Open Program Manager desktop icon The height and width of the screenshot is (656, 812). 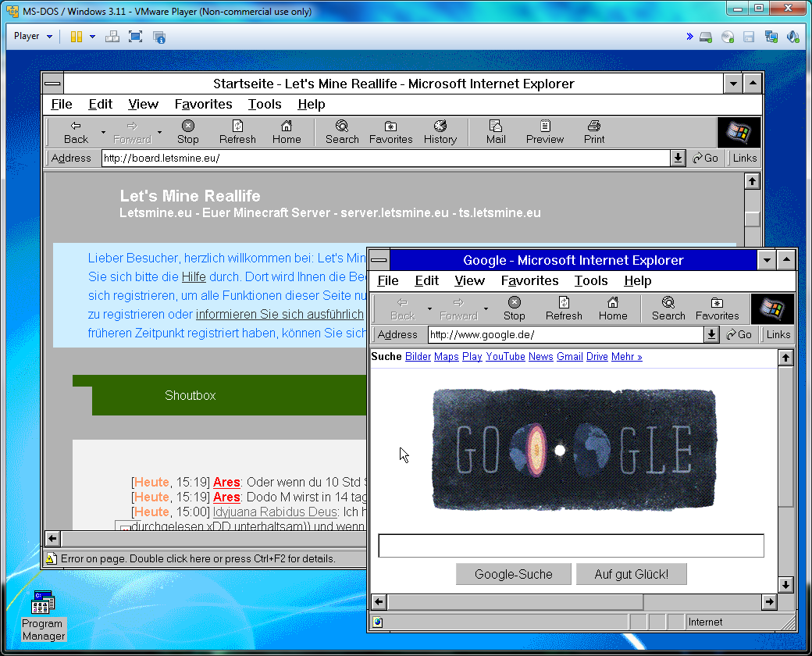(43, 615)
